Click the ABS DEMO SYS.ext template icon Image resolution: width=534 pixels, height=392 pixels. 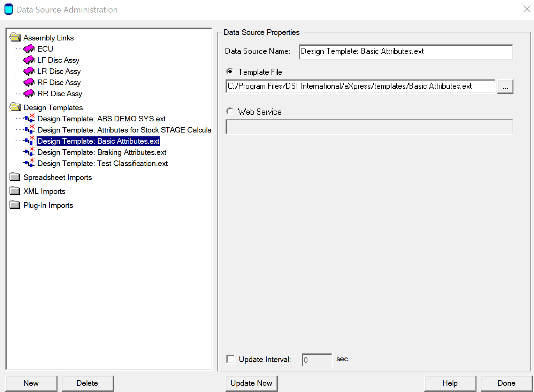(x=29, y=118)
